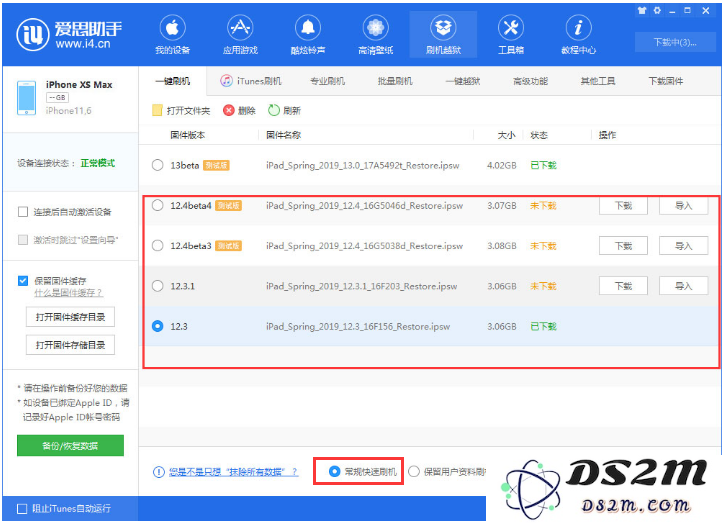The height and width of the screenshot is (523, 724).
Task: Click the 状态 column header
Action: (539, 135)
